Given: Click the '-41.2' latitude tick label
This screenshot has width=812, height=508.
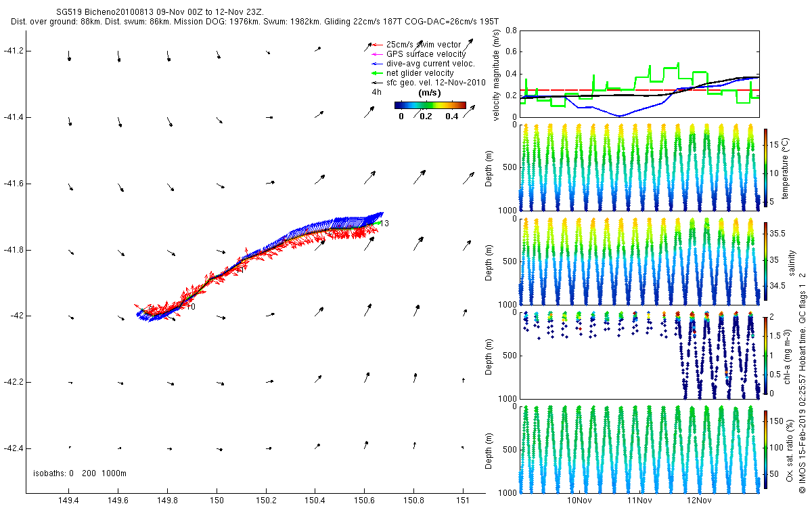Looking at the screenshot, I should pos(14,51).
